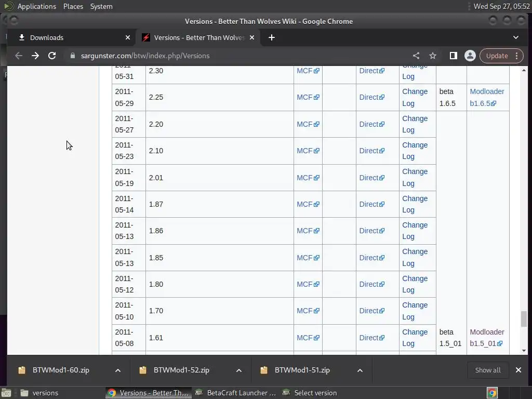Switch to the Versions - Better Than Wolves tab
The width and height of the screenshot is (532, 399).
coord(198,37)
